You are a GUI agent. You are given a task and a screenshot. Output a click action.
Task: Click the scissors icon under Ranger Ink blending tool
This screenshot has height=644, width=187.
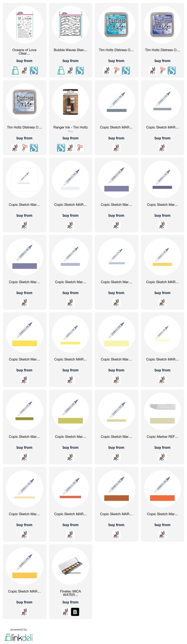click(x=80, y=148)
